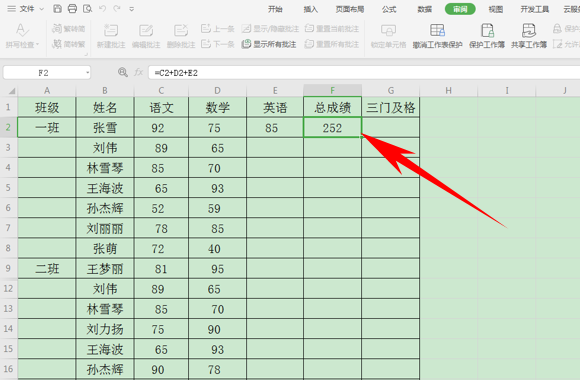Switch to the 视图 tab
580x380 pixels.
point(496,9)
